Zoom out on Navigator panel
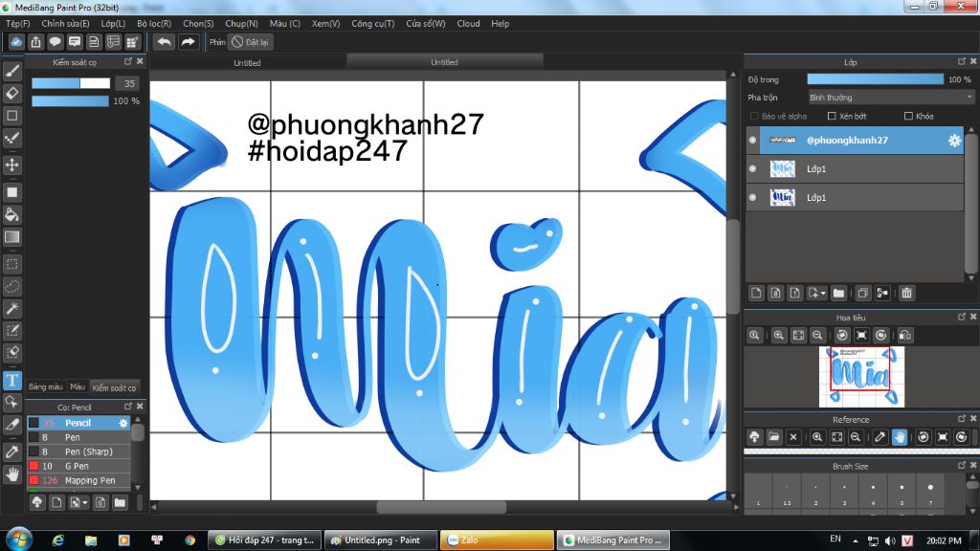The height and width of the screenshot is (551, 980). coord(817,336)
